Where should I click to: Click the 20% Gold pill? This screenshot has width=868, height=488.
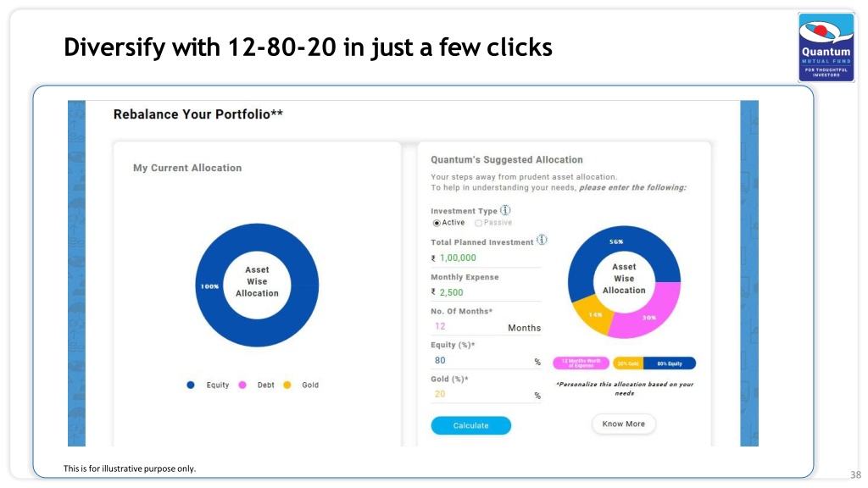(x=628, y=363)
